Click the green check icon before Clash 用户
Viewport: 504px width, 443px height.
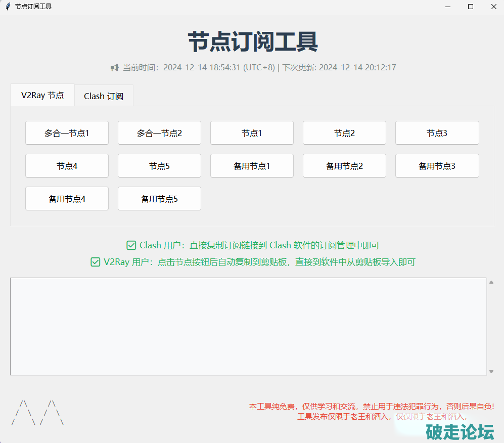[x=131, y=245]
